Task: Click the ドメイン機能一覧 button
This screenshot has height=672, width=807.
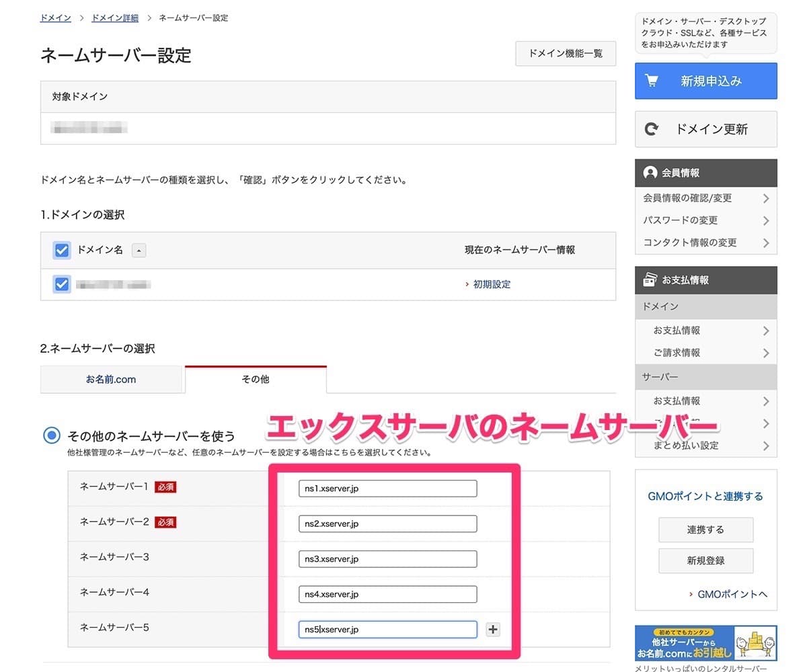Action: point(565,53)
